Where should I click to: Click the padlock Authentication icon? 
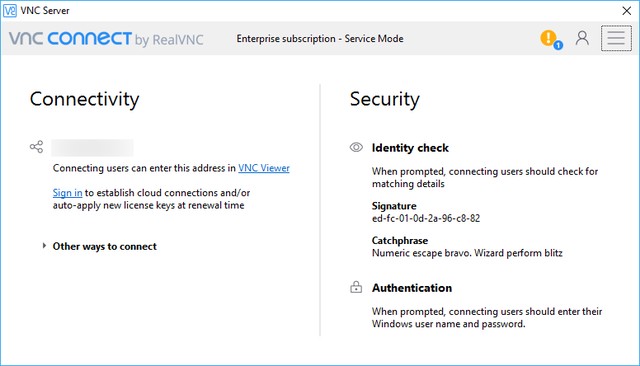[x=356, y=287]
